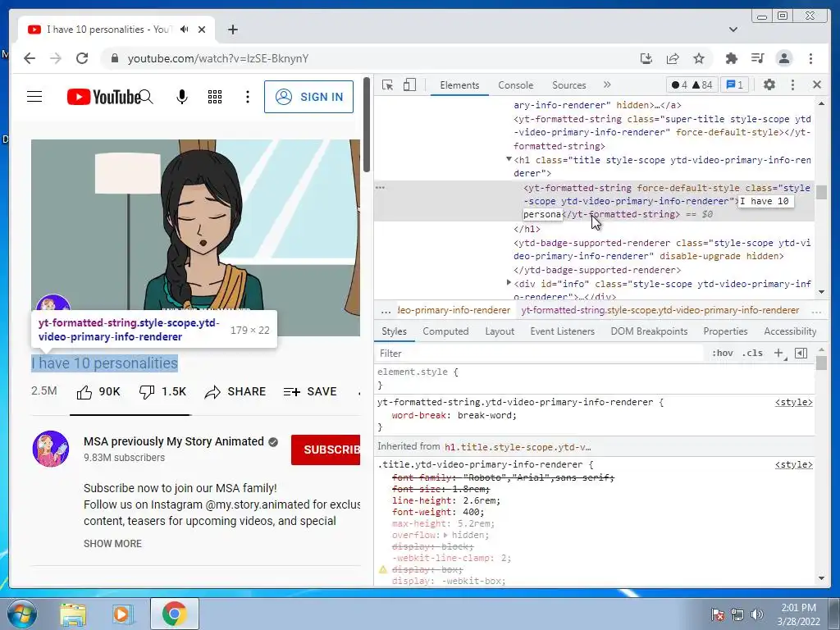Open MSA previously My Story Animated channel
Image resolution: width=840 pixels, height=630 pixels.
(174, 441)
